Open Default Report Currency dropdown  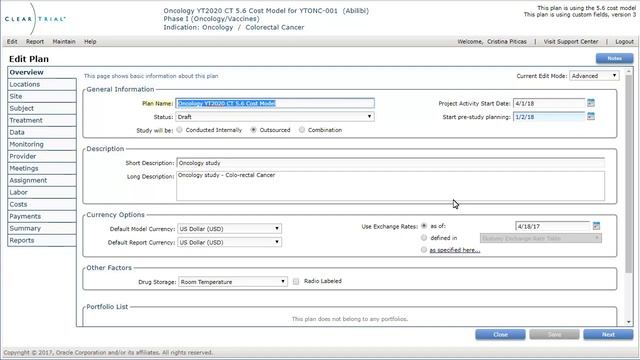coord(229,242)
